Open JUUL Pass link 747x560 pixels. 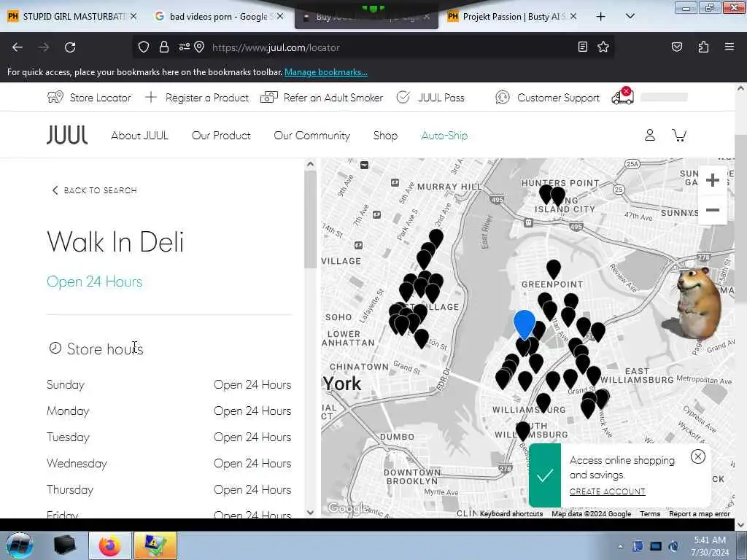click(430, 98)
